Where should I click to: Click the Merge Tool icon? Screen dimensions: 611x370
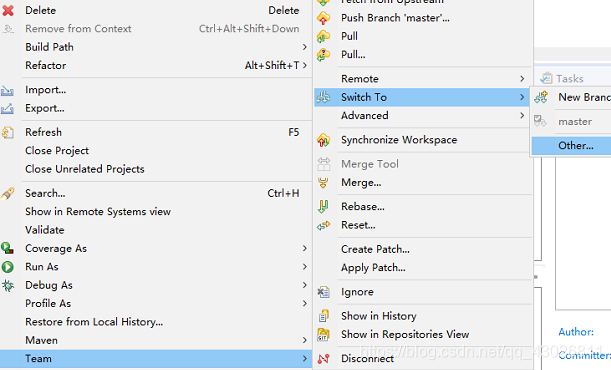coord(323,164)
